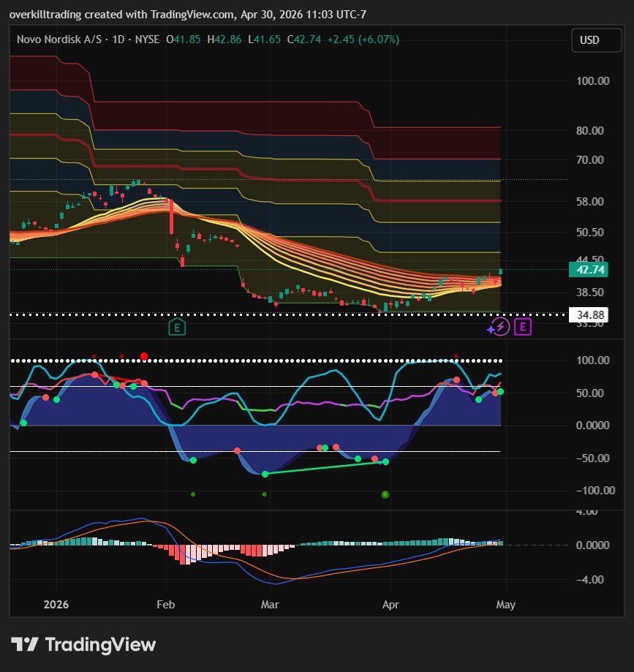Click the 58.00 price axis label

[x=590, y=201]
